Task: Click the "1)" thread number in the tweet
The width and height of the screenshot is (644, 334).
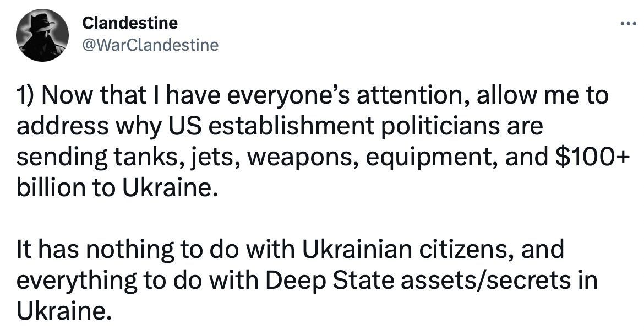Action: point(26,96)
